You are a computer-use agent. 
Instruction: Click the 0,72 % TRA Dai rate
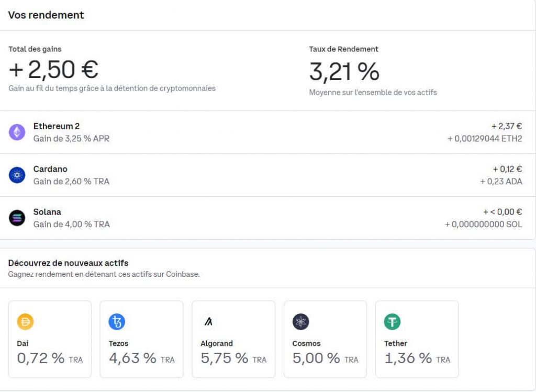50,358
